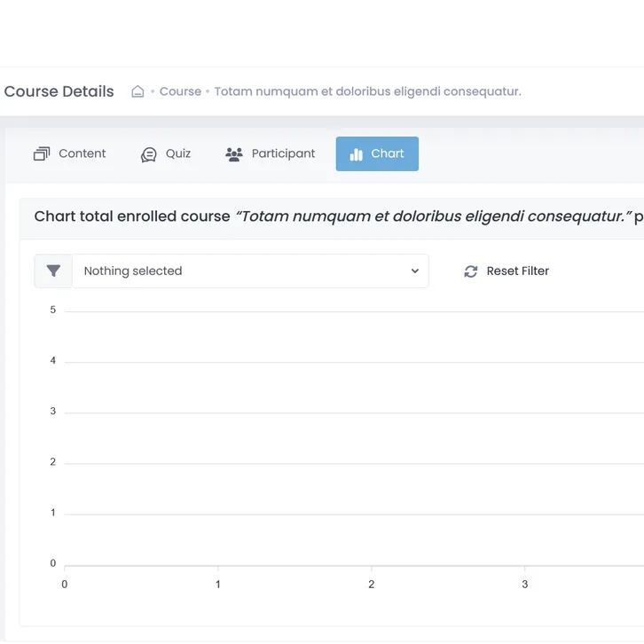The height and width of the screenshot is (644, 644).
Task: Click the Totam numquam breadcrumb link
Action: [x=367, y=91]
